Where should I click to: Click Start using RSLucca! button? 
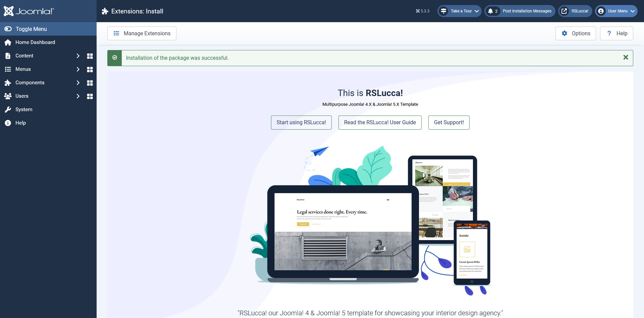tap(301, 123)
